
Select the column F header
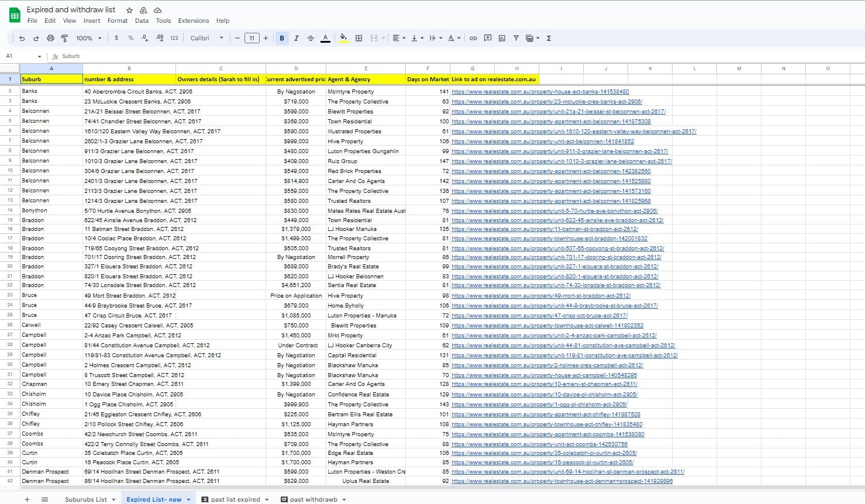[428, 68]
